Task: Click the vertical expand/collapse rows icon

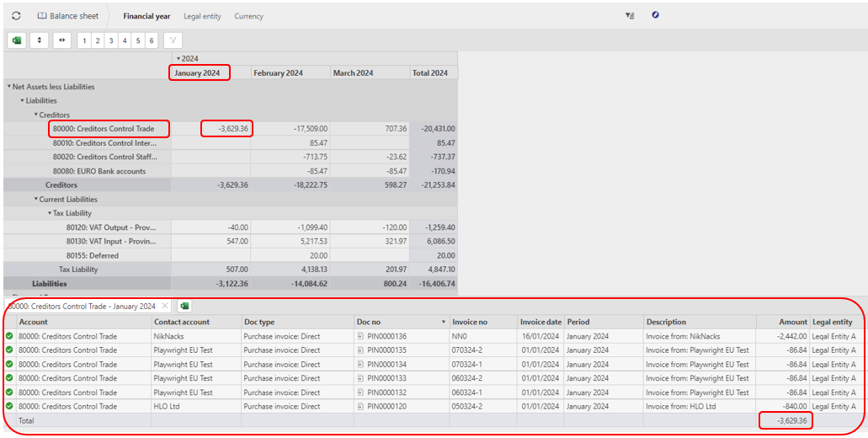Action: coord(40,40)
